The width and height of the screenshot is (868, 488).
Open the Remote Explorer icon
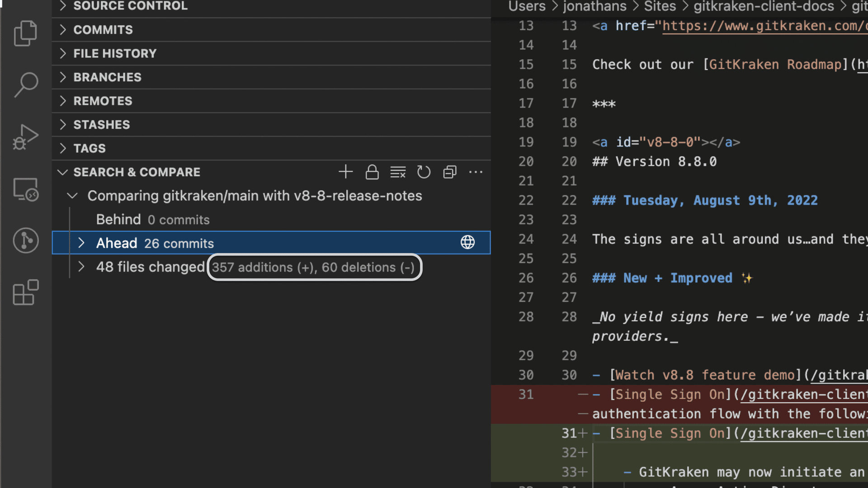click(x=25, y=189)
